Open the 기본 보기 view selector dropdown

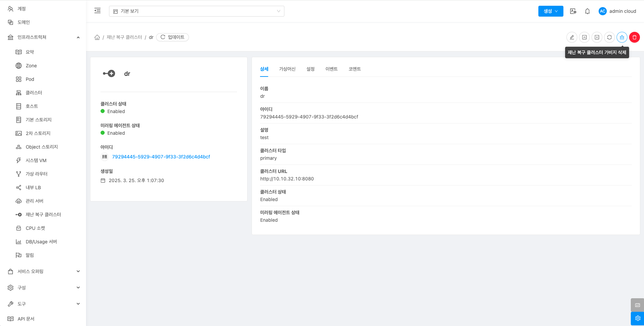(x=196, y=11)
